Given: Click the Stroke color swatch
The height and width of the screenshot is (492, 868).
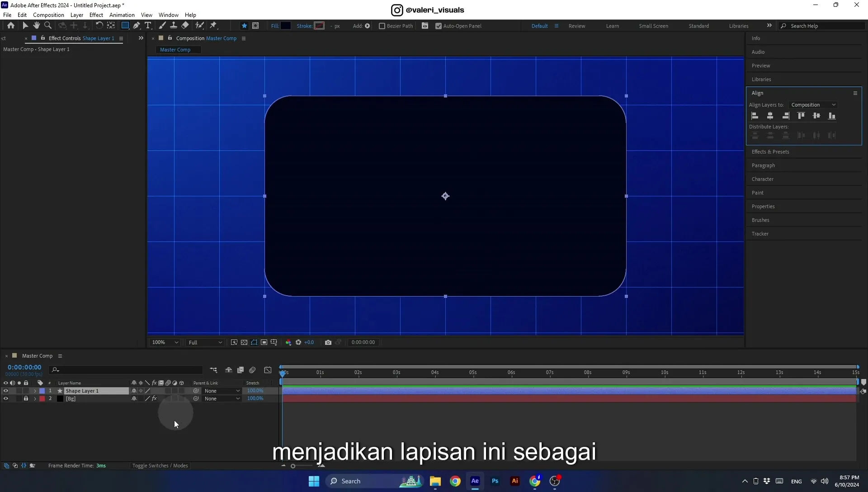Looking at the screenshot, I should click(320, 26).
